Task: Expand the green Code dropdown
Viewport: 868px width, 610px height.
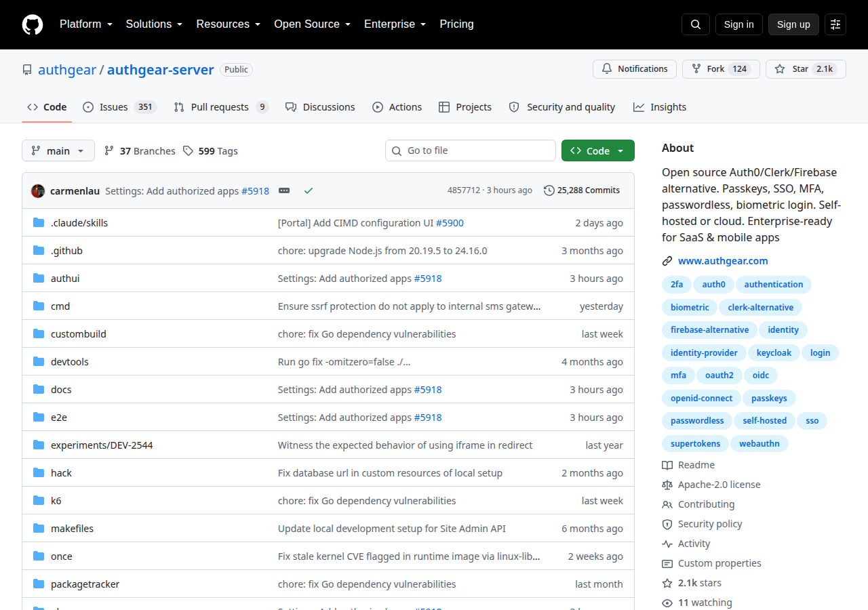Action: [598, 150]
